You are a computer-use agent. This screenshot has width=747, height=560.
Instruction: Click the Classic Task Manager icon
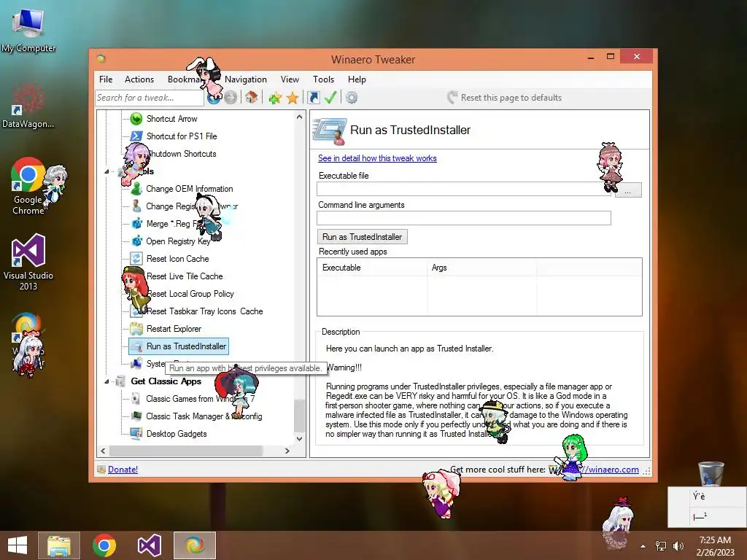(136, 416)
